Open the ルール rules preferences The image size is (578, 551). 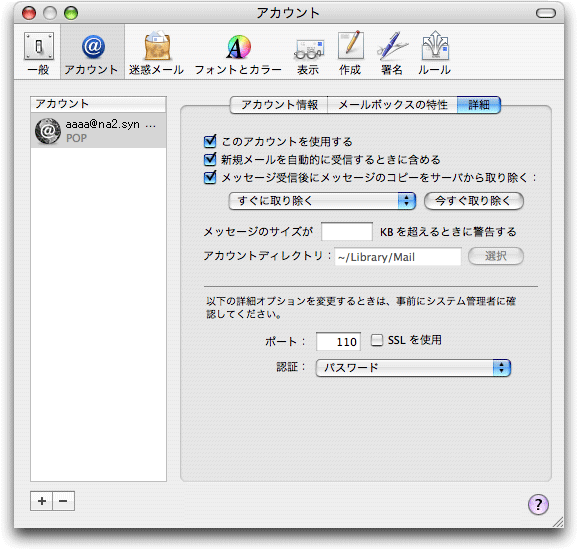(435, 53)
